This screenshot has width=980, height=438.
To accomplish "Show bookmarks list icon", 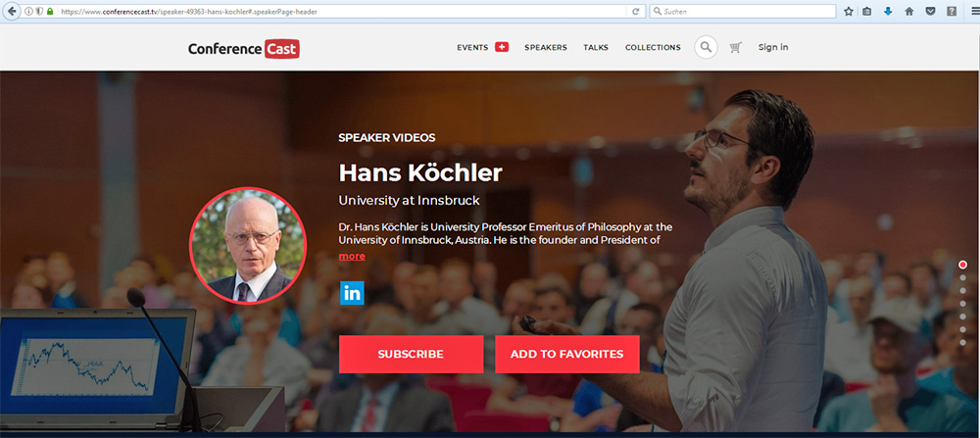I will (867, 11).
